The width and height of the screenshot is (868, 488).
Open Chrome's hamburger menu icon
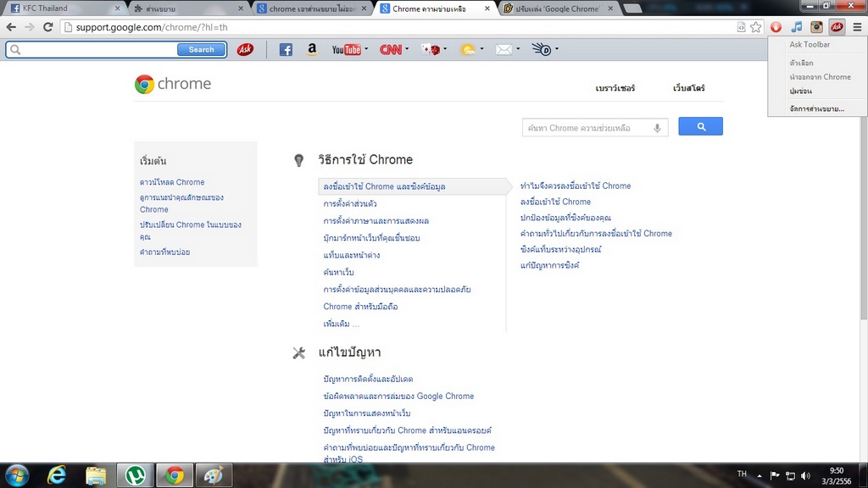click(857, 27)
